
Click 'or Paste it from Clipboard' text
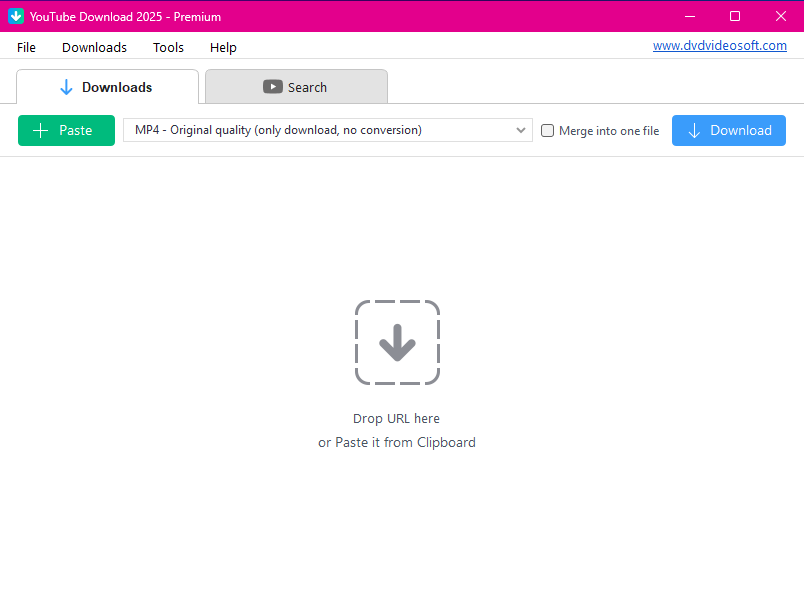point(397,442)
